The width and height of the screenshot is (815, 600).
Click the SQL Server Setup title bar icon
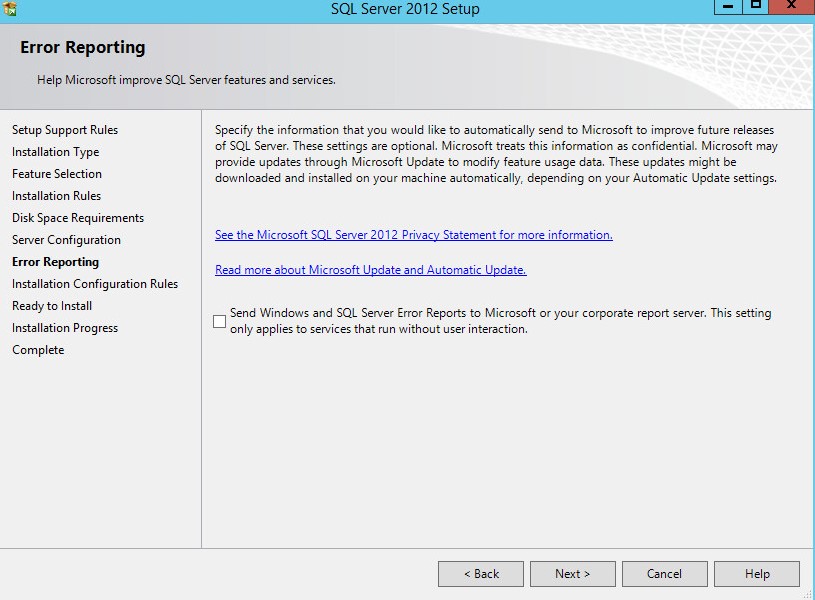[9, 8]
